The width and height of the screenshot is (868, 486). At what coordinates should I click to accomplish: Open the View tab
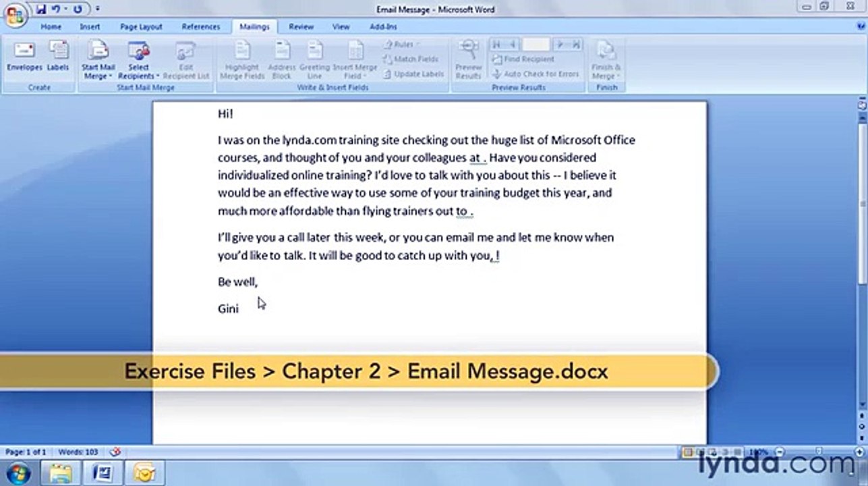point(341,27)
